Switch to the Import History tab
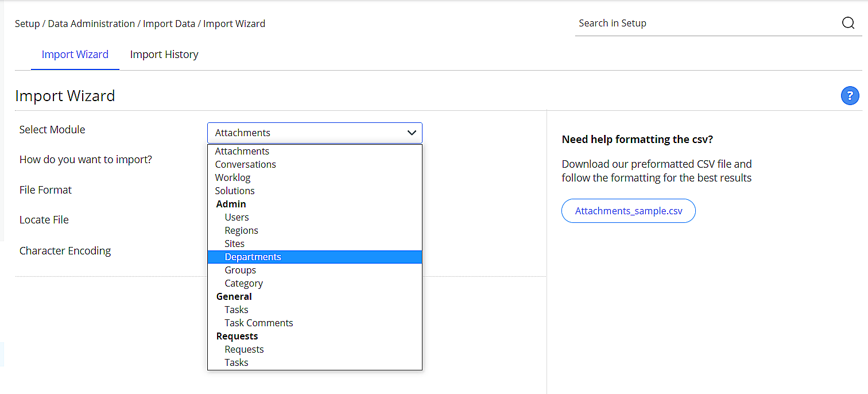 pyautogui.click(x=164, y=55)
